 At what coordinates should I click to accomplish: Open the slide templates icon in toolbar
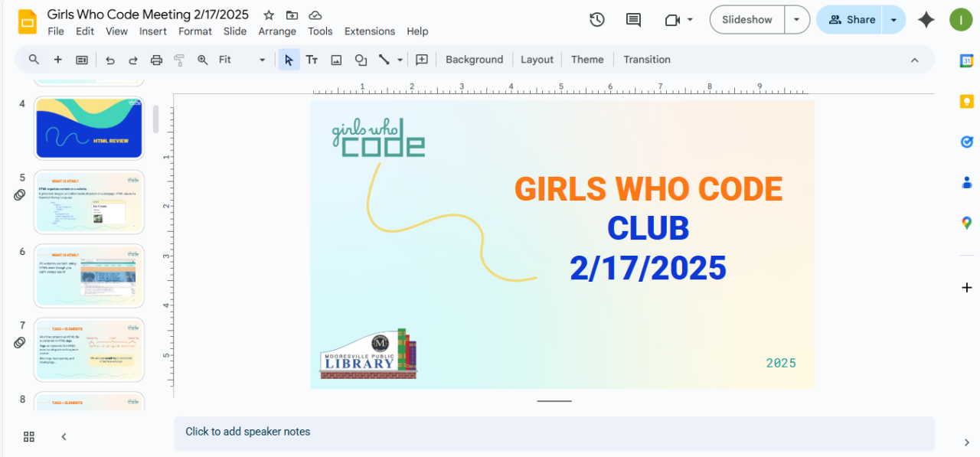click(82, 60)
